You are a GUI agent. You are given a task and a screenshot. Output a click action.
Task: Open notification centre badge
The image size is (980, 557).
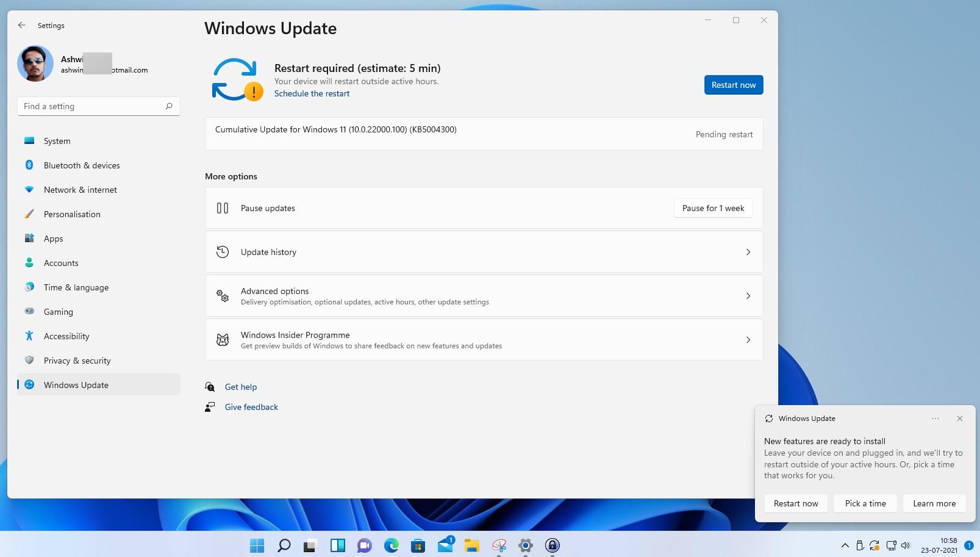968,545
